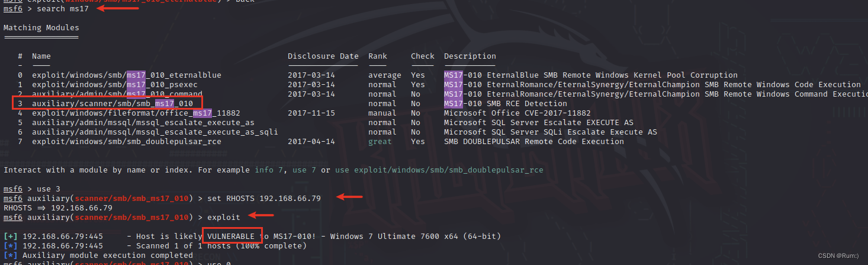Click the 'manual' rank value

382,113
